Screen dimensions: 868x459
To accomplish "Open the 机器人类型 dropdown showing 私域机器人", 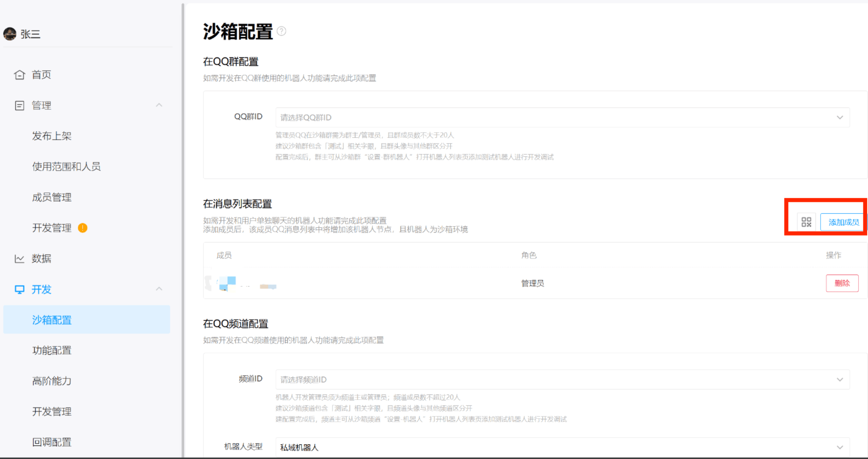I will click(x=563, y=447).
